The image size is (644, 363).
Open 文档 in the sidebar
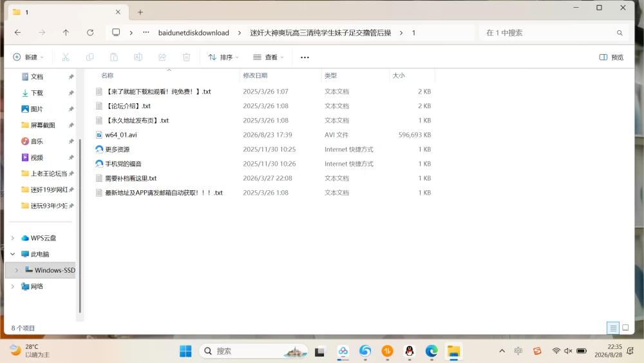(37, 77)
